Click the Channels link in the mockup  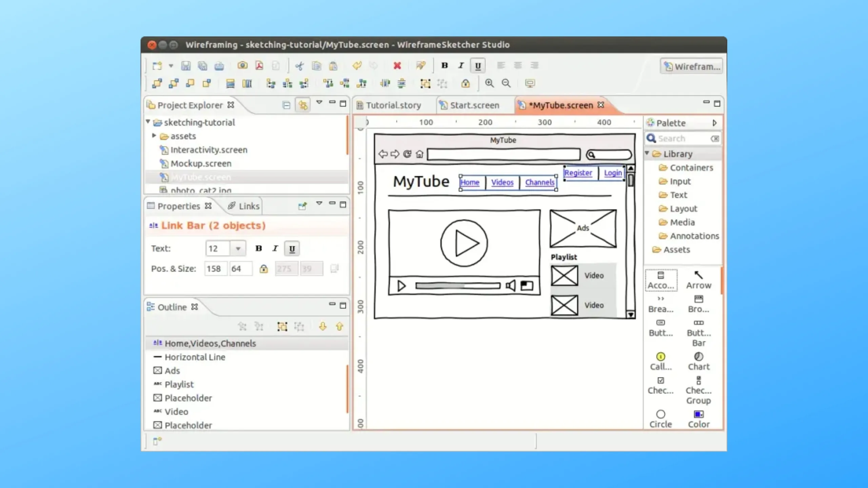click(x=540, y=182)
